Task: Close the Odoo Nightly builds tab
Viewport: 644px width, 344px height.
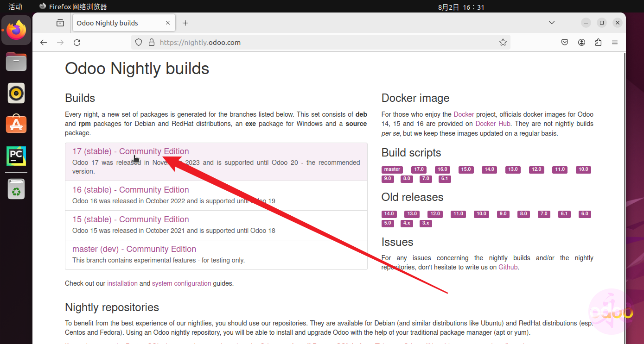Action: (x=168, y=23)
